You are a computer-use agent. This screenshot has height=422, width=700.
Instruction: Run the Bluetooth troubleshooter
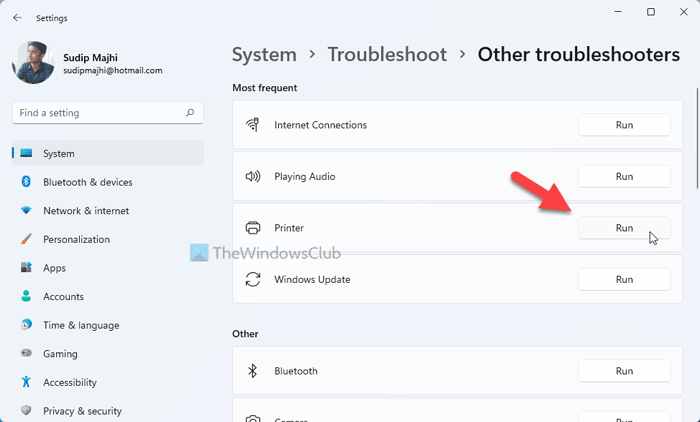624,371
